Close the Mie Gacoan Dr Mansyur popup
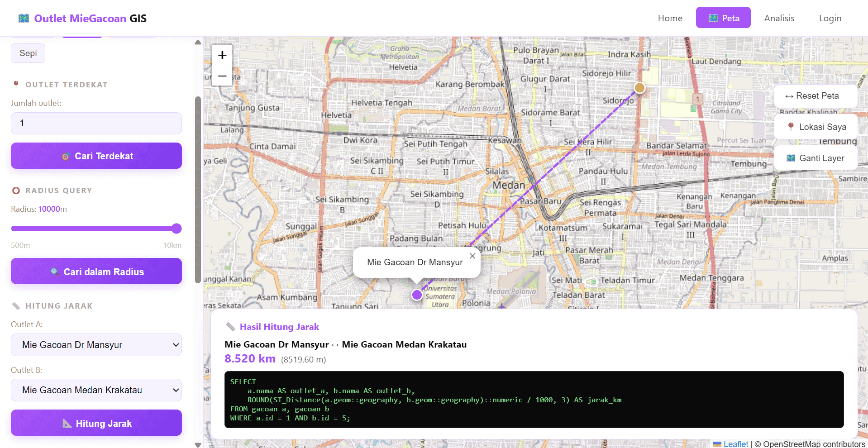 point(472,256)
